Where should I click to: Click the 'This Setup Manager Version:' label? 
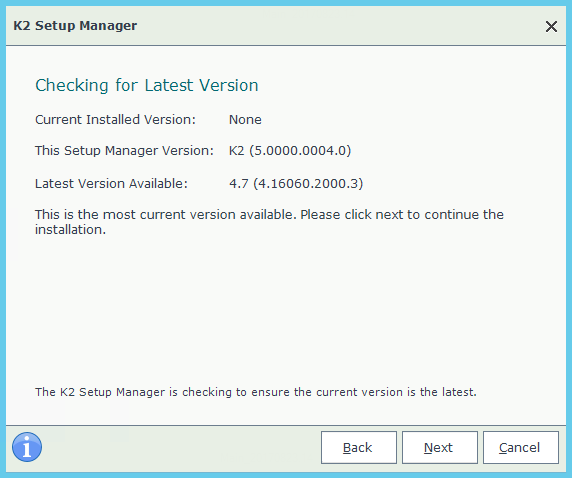tap(124, 151)
